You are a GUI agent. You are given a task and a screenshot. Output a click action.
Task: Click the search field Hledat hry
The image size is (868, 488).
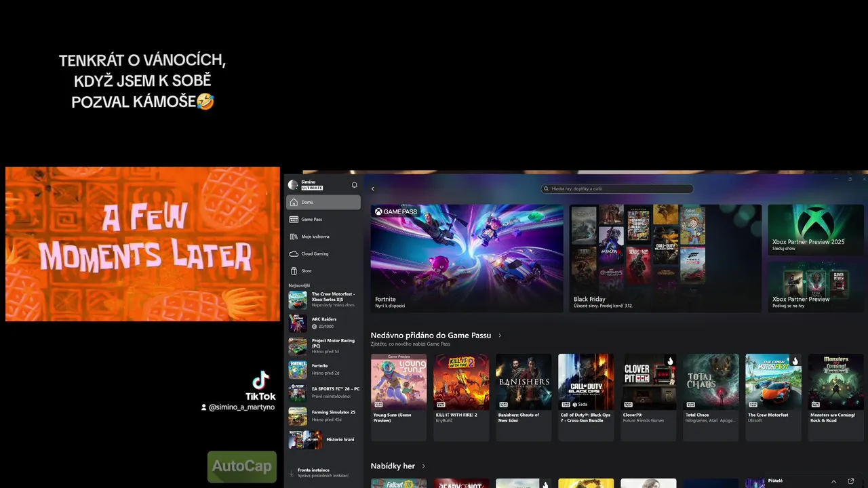[x=617, y=189]
